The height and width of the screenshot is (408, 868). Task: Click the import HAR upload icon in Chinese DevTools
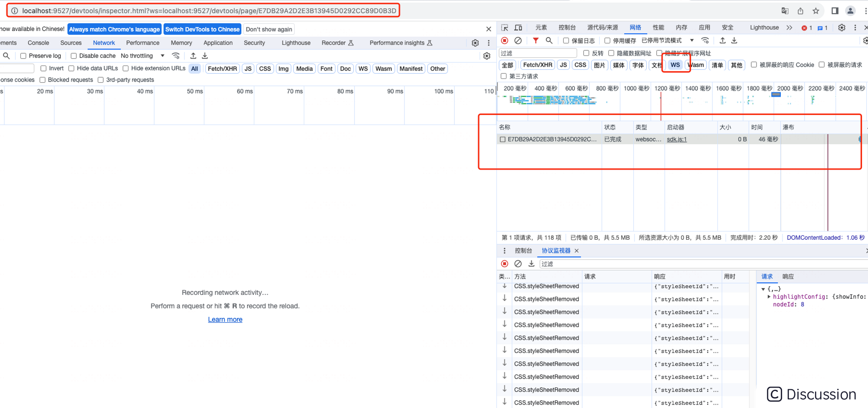(723, 40)
